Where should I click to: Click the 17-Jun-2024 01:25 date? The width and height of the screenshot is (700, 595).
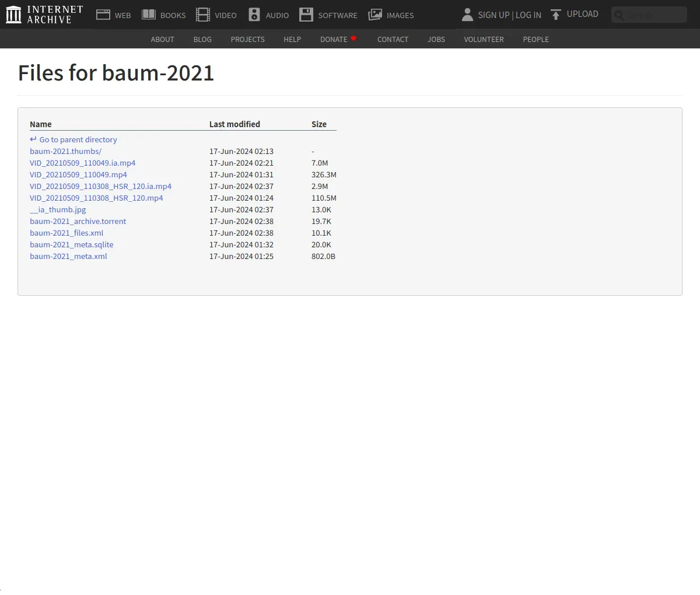coord(242,257)
